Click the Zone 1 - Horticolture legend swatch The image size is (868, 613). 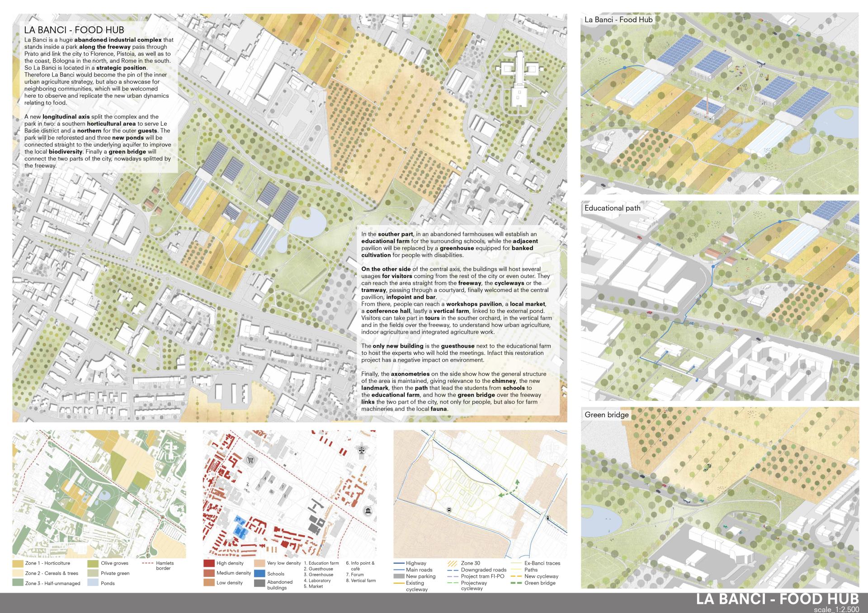[x=18, y=563]
